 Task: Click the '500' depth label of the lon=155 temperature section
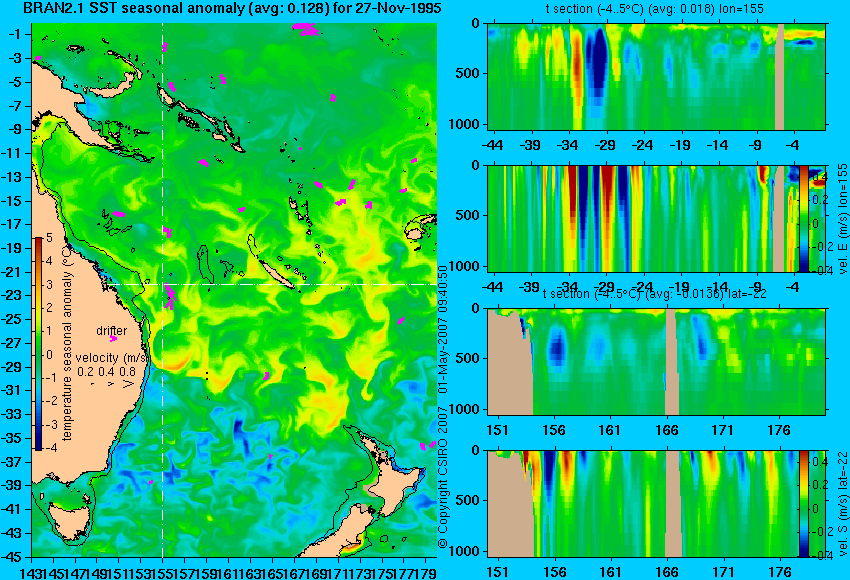pyautogui.click(x=468, y=74)
